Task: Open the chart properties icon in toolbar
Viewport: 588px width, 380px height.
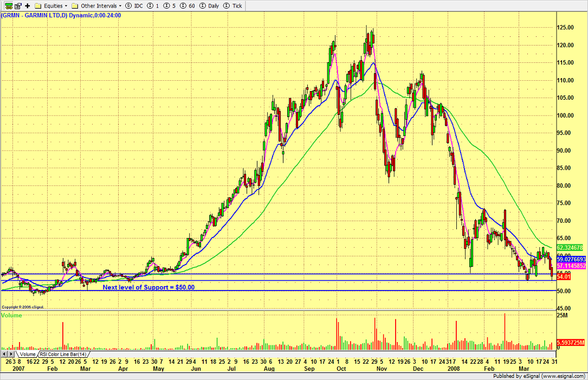Action: [18, 5]
